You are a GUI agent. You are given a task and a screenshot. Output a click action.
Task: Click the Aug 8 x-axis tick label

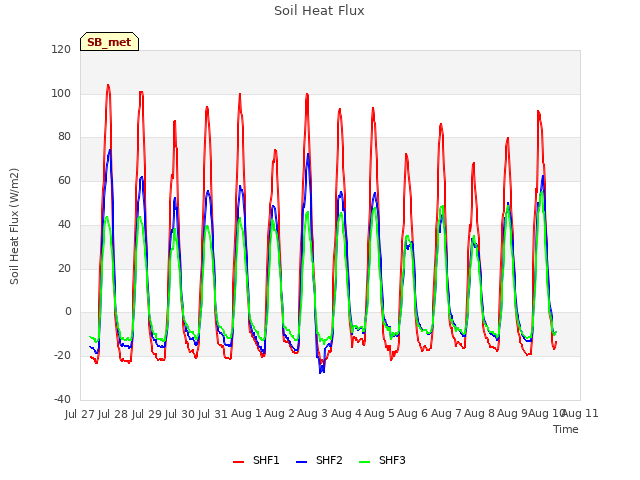(x=479, y=413)
